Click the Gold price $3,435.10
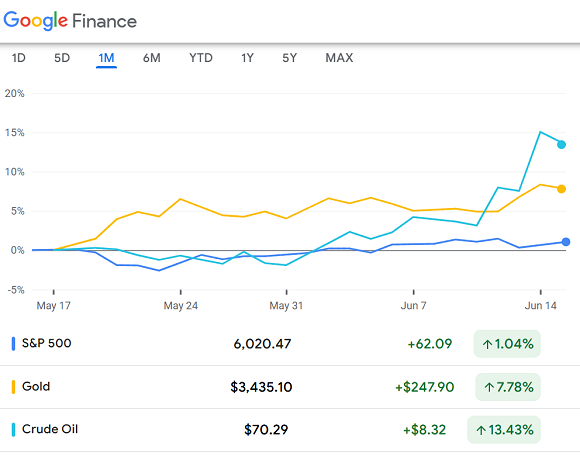 (x=261, y=387)
